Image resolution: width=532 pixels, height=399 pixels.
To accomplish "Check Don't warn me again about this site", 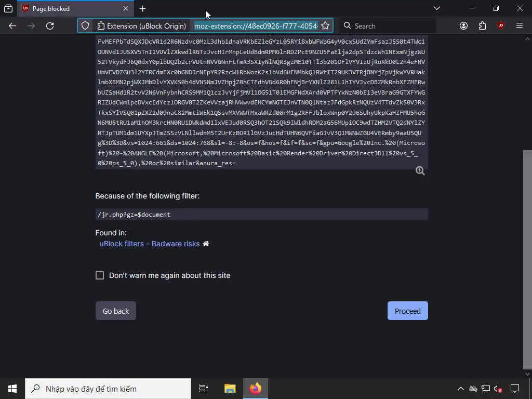I will 100,275.
